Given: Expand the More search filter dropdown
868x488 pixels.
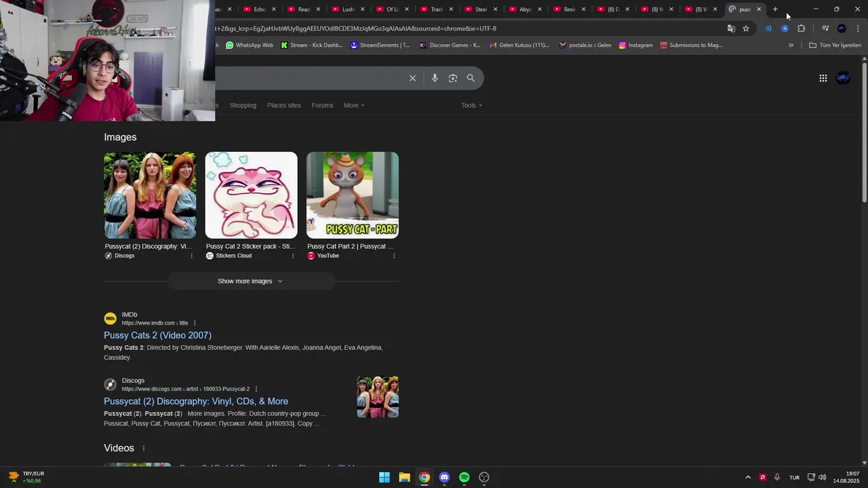Looking at the screenshot, I should (x=354, y=105).
